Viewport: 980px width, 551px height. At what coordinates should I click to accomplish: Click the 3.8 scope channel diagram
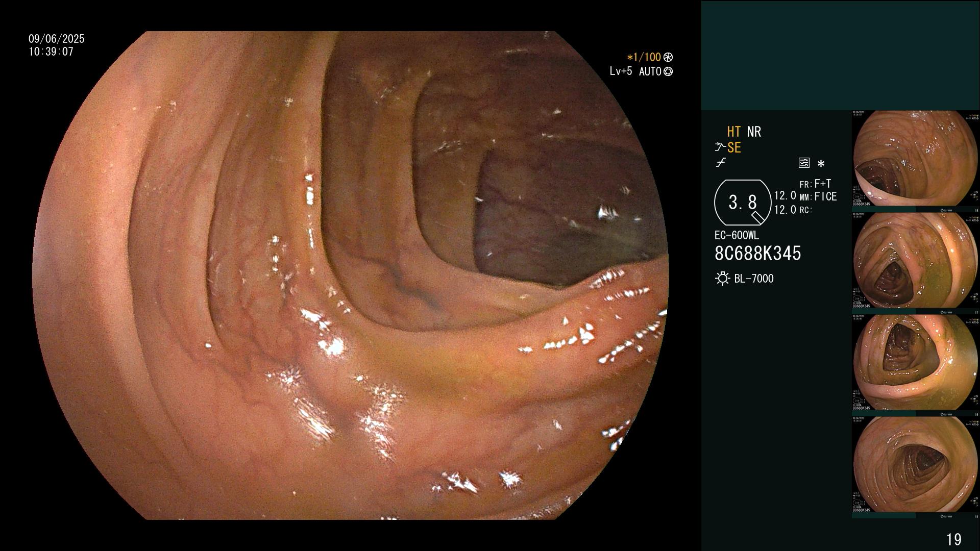743,203
